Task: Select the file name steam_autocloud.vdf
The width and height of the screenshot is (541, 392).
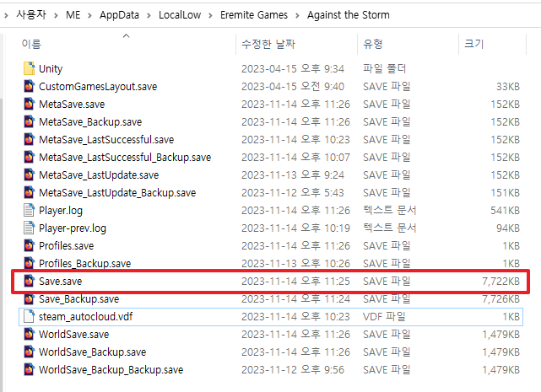Action: click(x=85, y=316)
